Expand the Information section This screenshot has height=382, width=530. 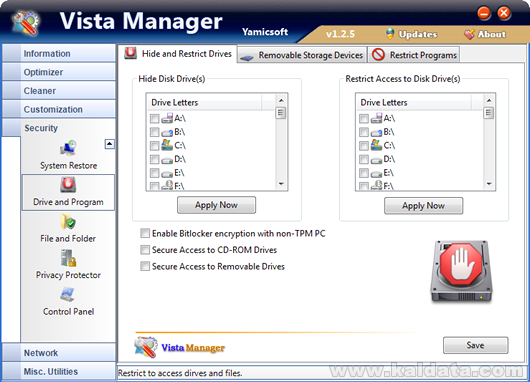tap(59, 53)
